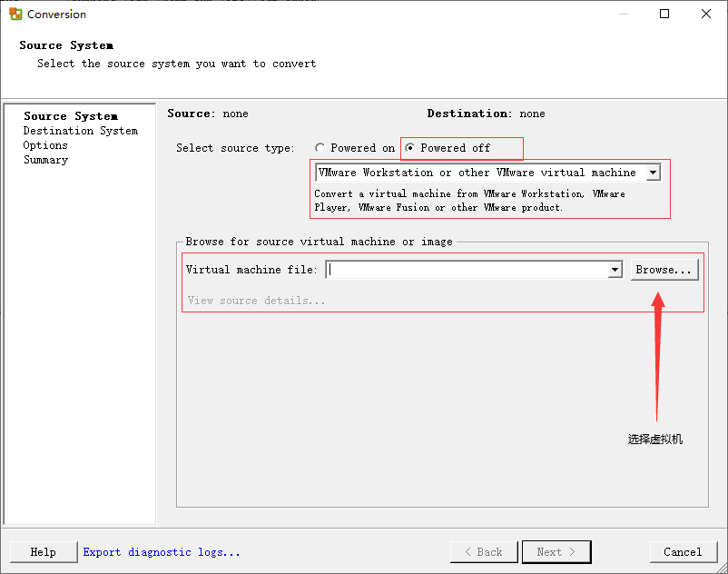The image size is (728, 574).
Task: Minimize the Conversion window
Action: pyautogui.click(x=624, y=14)
